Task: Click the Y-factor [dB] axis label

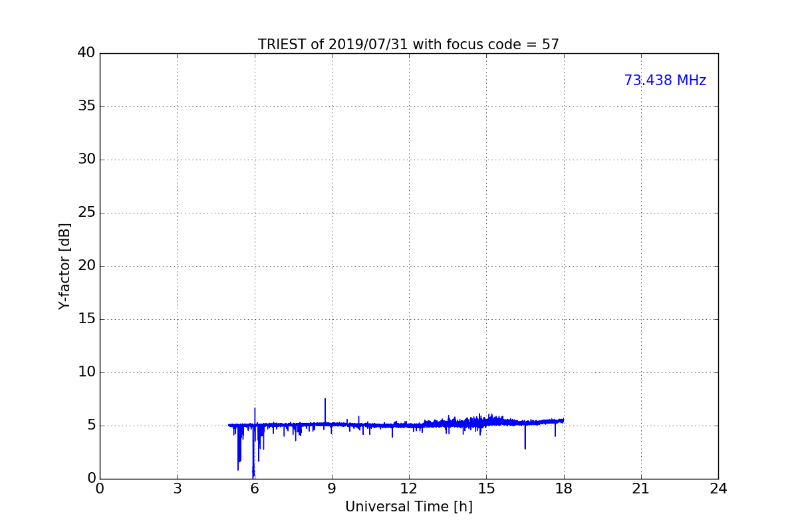Action: (x=65, y=266)
